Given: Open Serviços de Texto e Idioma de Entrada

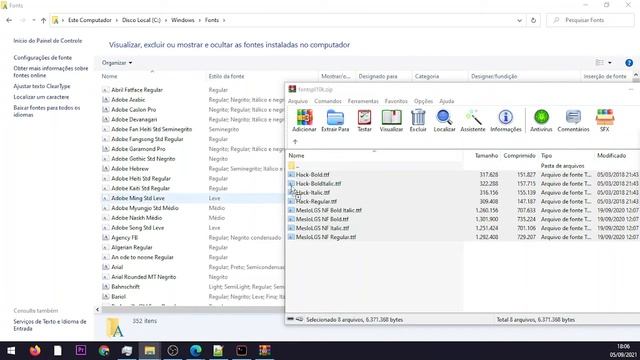Looking at the screenshot, I should coord(50,325).
